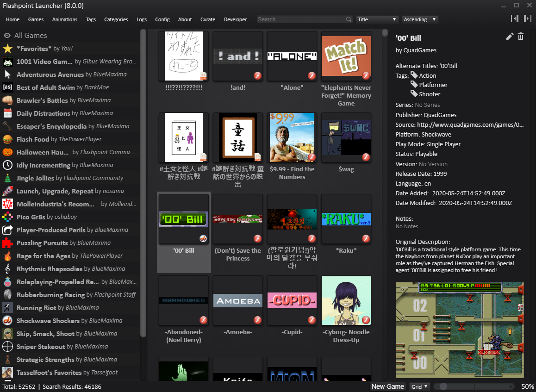The height and width of the screenshot is (392, 536).
Task: Click the eye icon beside All Games
Action: pos(7,36)
